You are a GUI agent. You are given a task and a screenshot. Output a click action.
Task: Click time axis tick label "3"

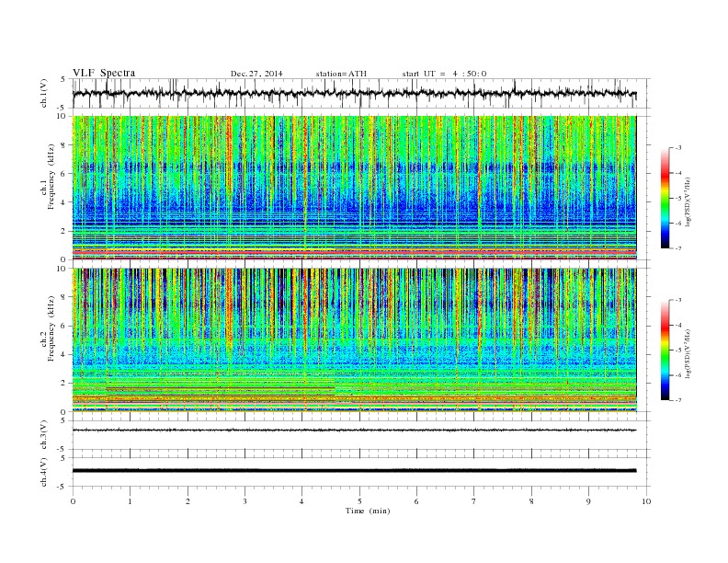(245, 501)
